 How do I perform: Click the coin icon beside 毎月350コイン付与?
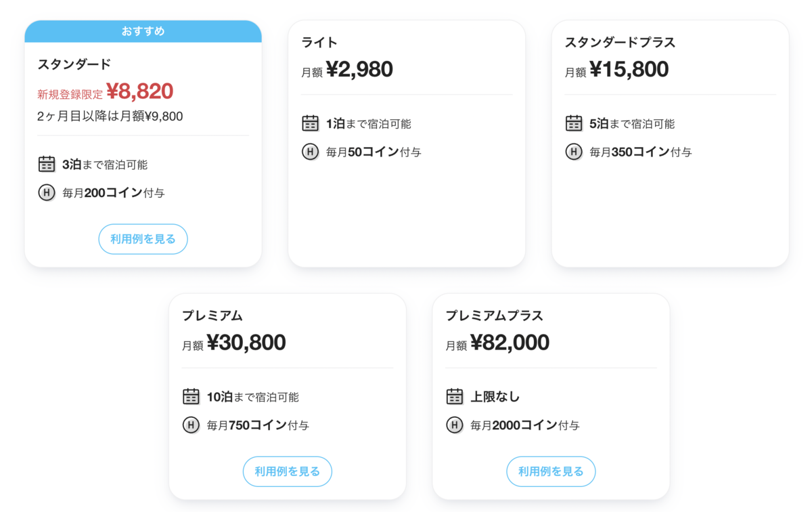(574, 152)
